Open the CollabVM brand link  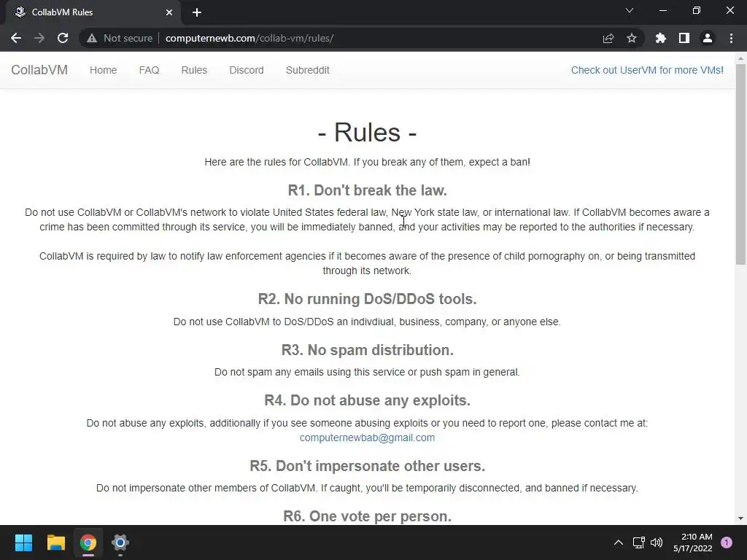[x=39, y=70]
